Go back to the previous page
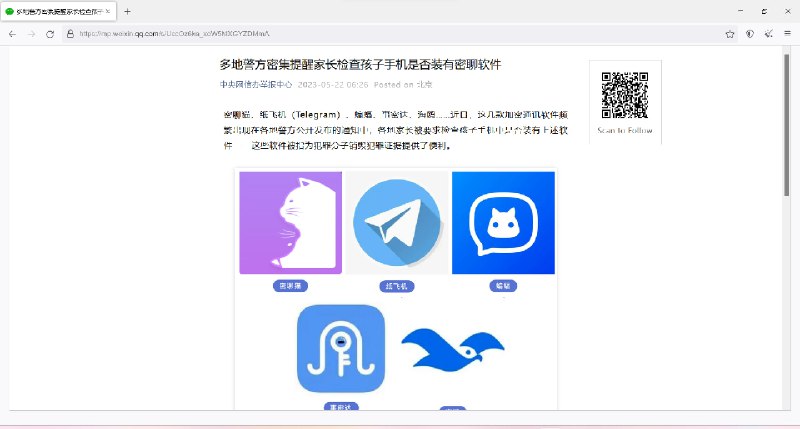The image size is (800, 429). (12, 34)
